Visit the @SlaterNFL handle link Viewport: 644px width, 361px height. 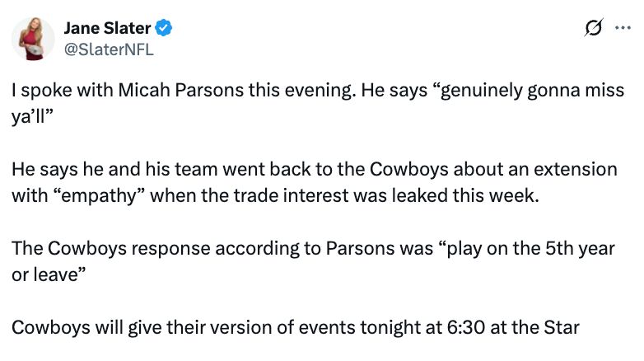[x=109, y=49]
